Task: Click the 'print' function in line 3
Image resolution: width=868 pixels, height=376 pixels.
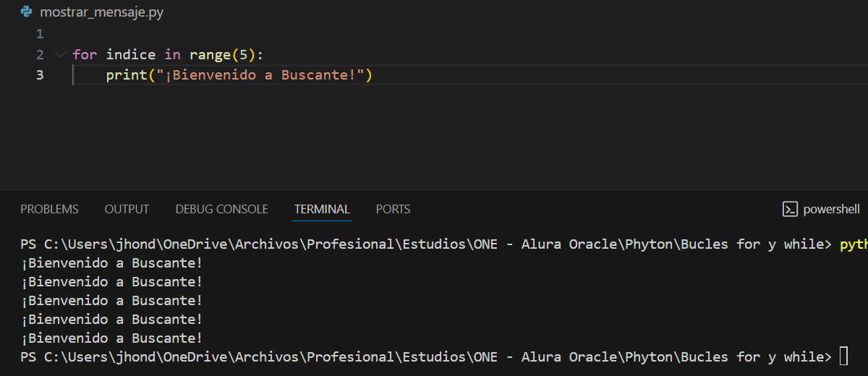Action: point(127,74)
